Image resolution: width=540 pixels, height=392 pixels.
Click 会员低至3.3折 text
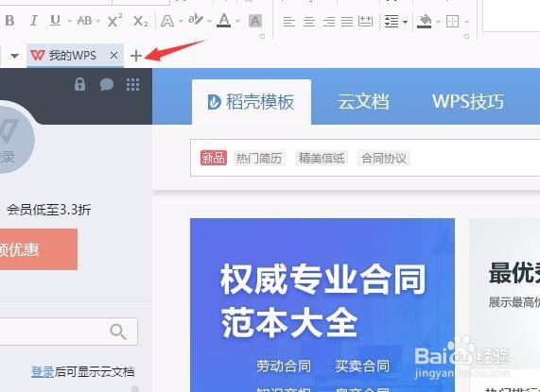pyautogui.click(x=48, y=210)
